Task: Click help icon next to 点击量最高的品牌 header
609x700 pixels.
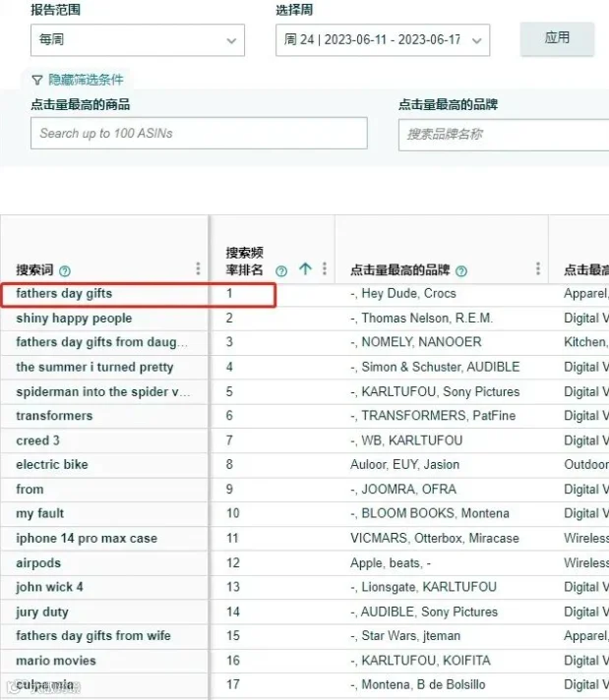Action: coord(461,271)
